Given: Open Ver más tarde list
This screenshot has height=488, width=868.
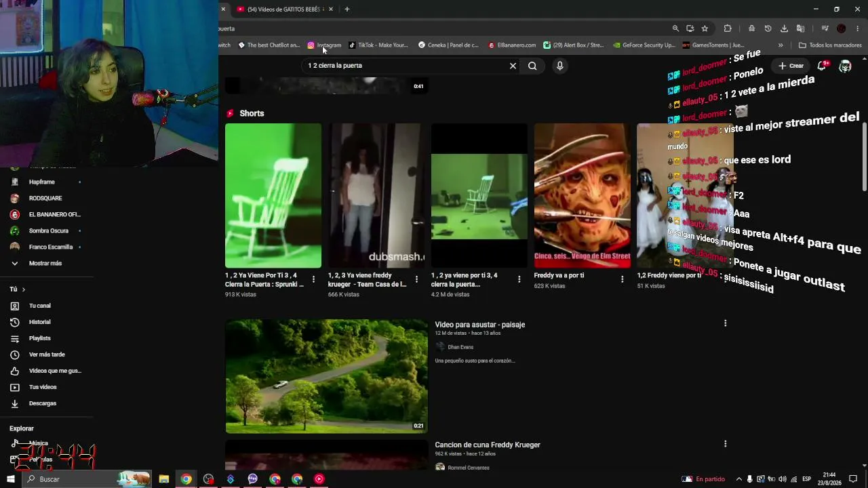Looking at the screenshot, I should pyautogui.click(x=46, y=354).
